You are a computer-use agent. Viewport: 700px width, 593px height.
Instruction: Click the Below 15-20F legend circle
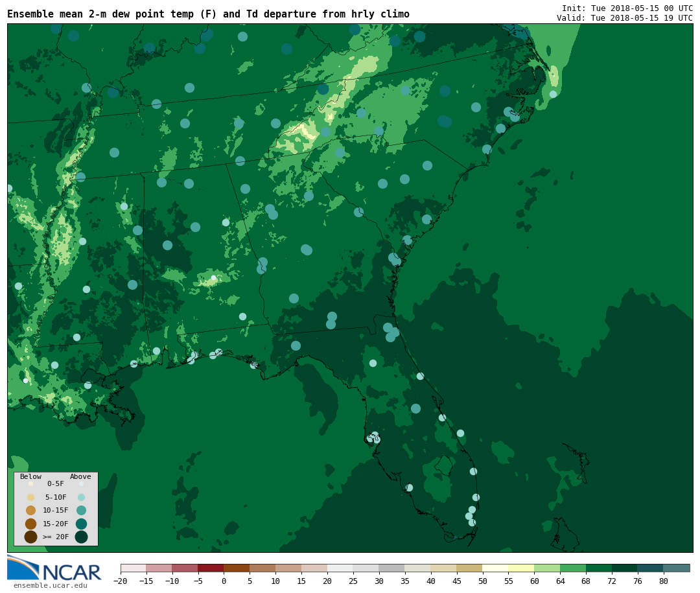(x=31, y=524)
